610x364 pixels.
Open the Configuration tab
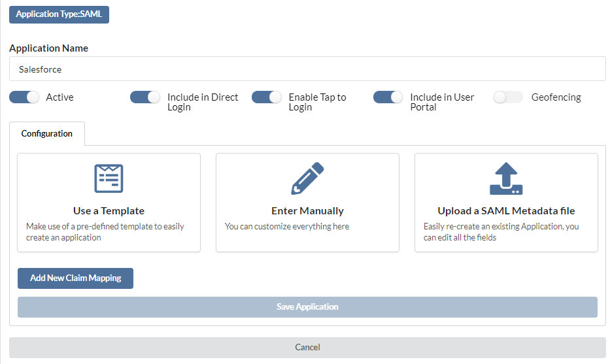pos(46,134)
